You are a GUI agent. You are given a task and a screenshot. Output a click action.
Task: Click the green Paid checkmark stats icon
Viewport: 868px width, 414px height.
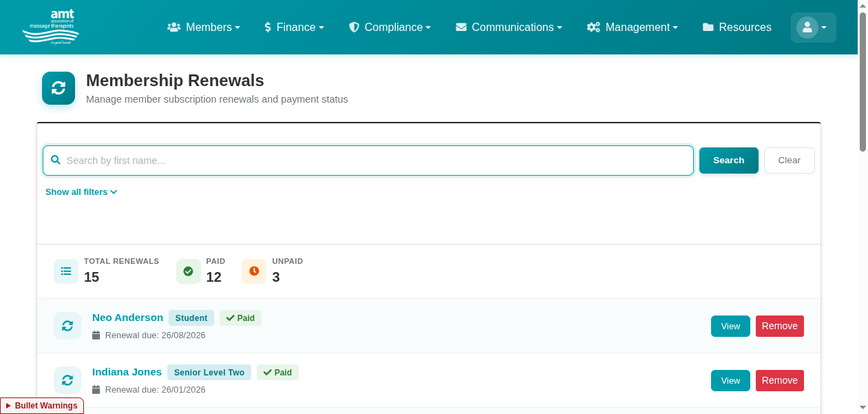[x=189, y=271]
